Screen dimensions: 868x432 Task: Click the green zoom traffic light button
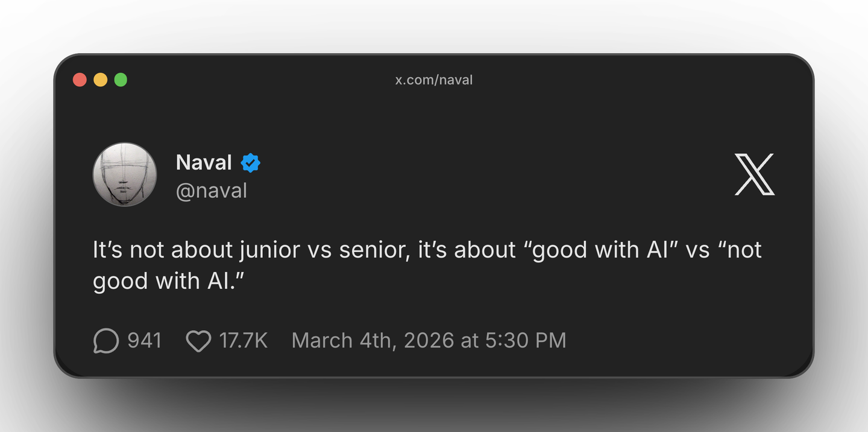click(121, 79)
